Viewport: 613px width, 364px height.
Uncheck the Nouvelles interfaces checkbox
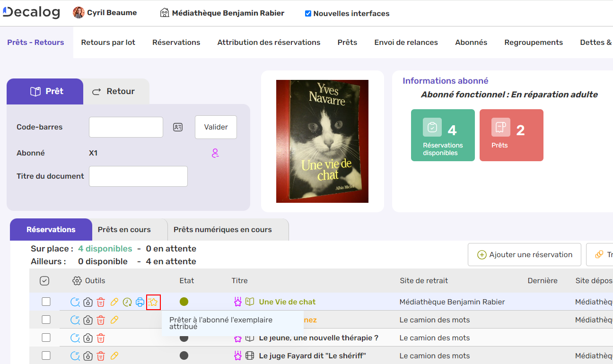(x=308, y=13)
